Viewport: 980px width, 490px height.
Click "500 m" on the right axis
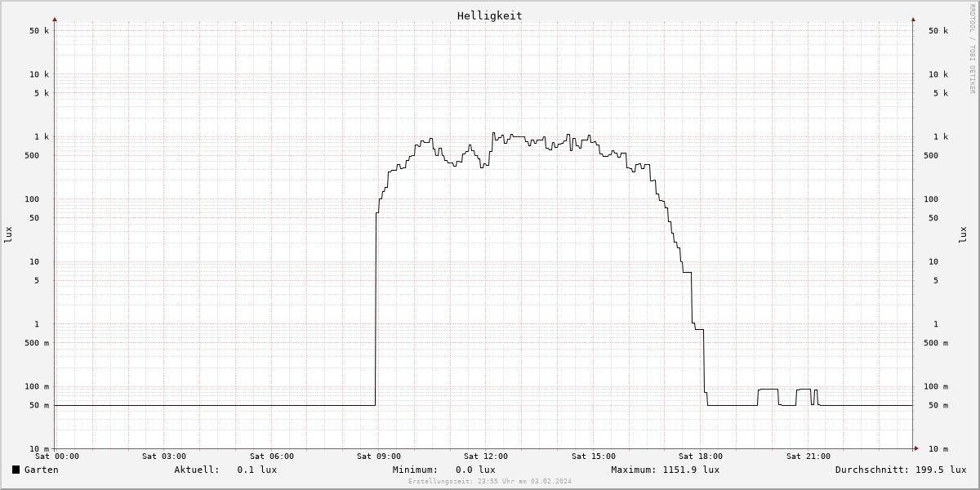(x=936, y=343)
